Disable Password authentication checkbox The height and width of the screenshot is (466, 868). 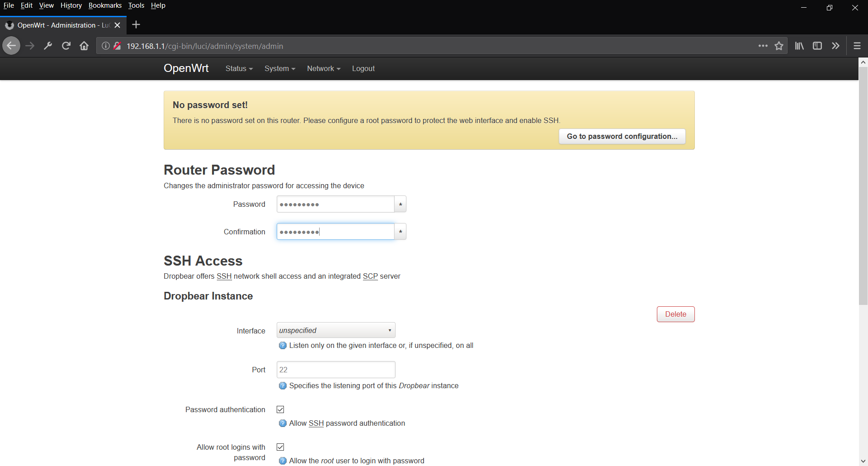coord(280,409)
